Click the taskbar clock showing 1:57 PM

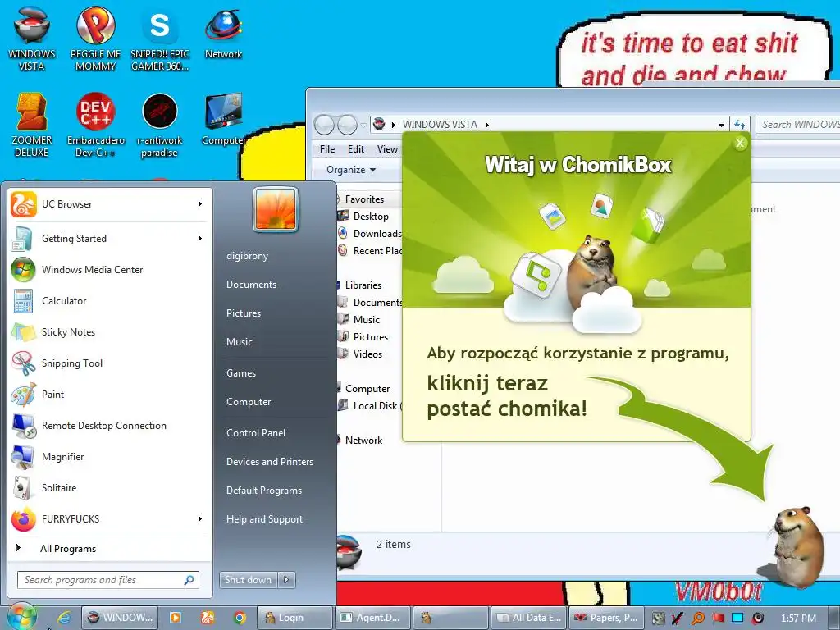[x=798, y=619]
